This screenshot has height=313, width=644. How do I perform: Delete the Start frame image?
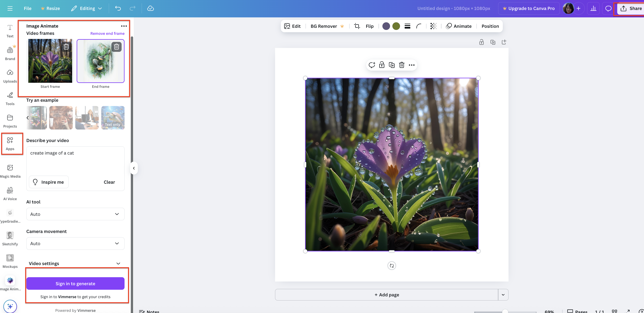pyautogui.click(x=66, y=47)
